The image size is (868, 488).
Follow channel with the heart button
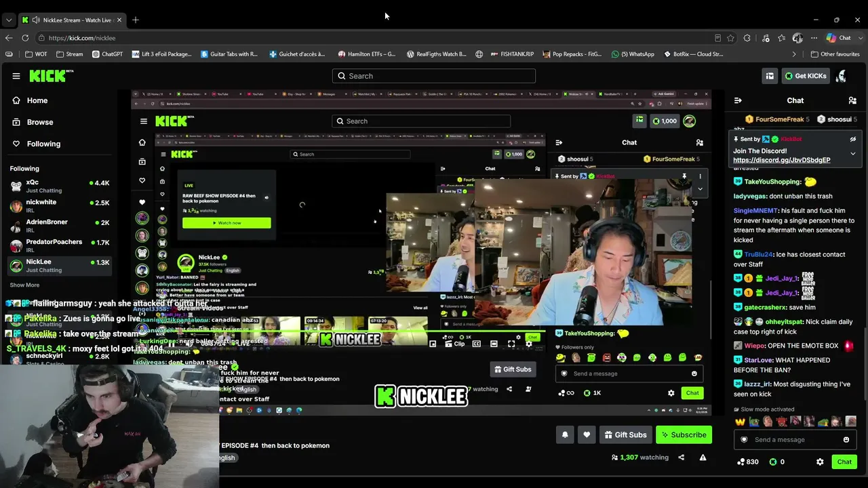tap(587, 434)
